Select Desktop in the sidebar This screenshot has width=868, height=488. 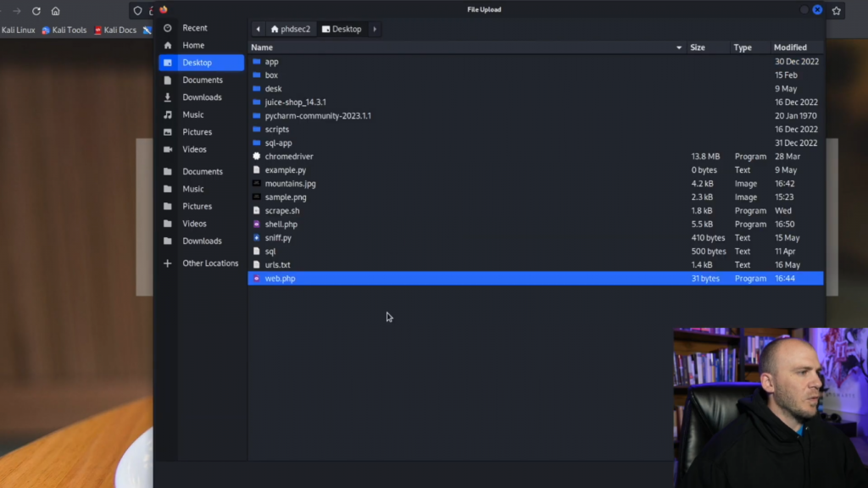(201, 63)
